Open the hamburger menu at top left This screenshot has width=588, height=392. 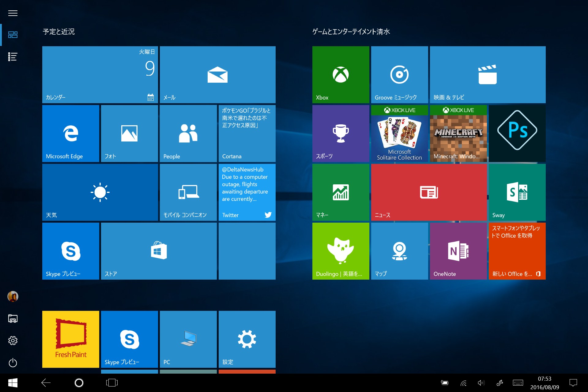coord(13,13)
